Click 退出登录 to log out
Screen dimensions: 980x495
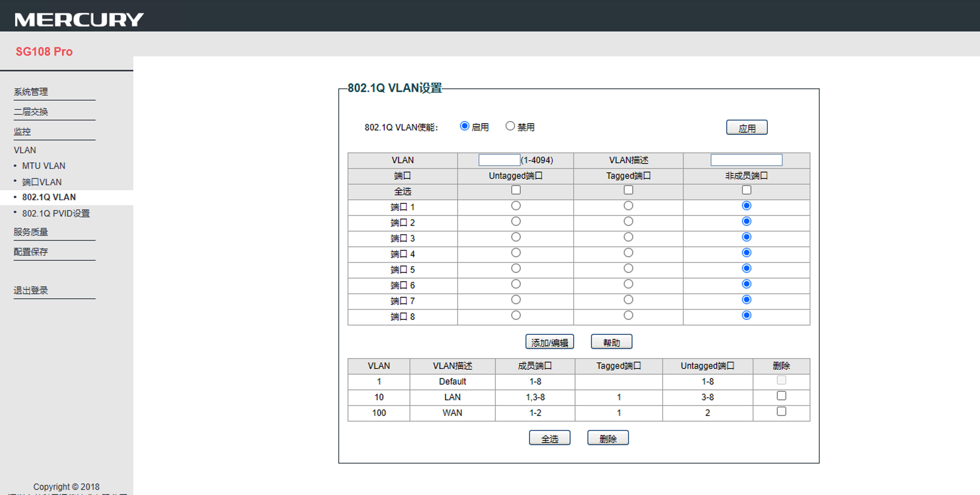[31, 290]
